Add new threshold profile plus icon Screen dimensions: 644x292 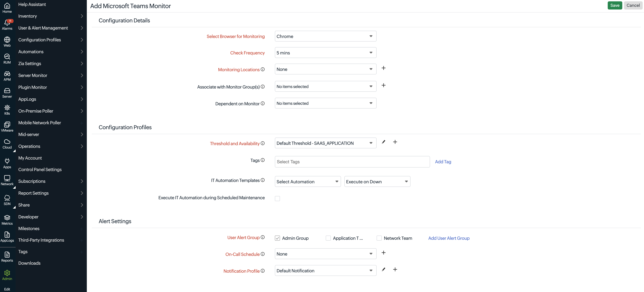click(395, 142)
